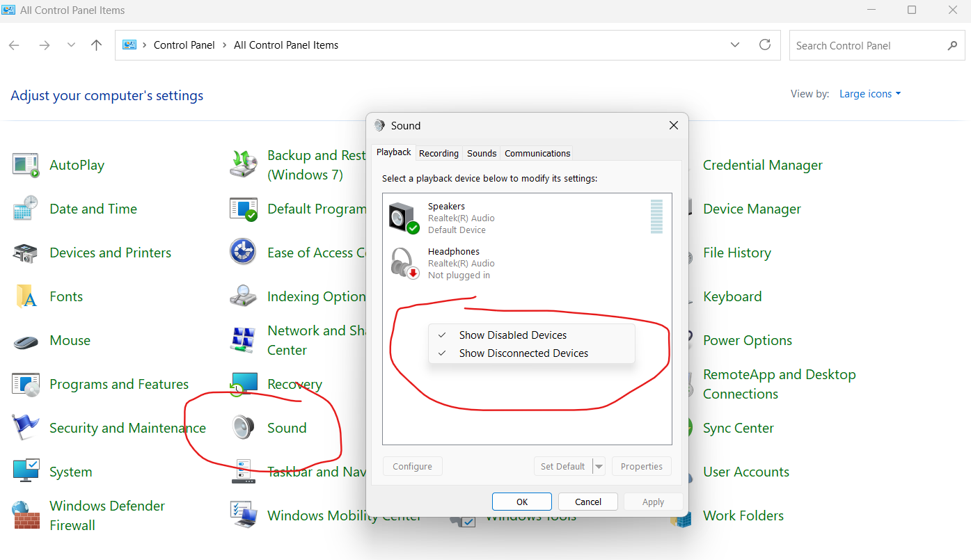Switch to the Communications tab
This screenshot has height=560, width=971.
coord(537,153)
